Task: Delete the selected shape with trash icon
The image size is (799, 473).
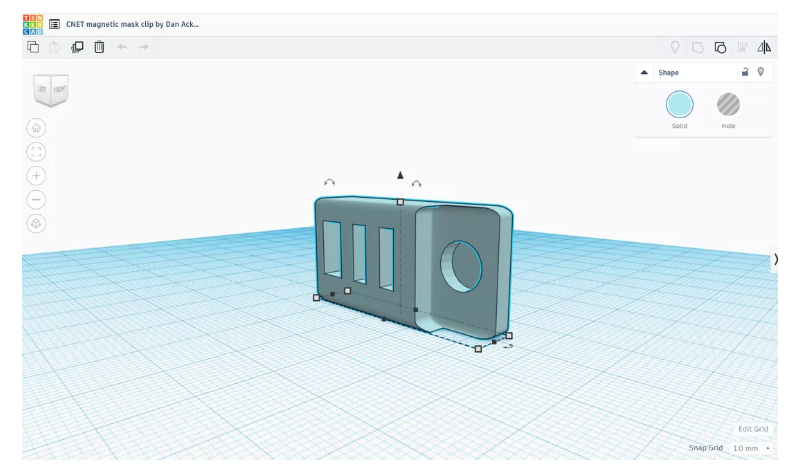Action: pos(99,47)
